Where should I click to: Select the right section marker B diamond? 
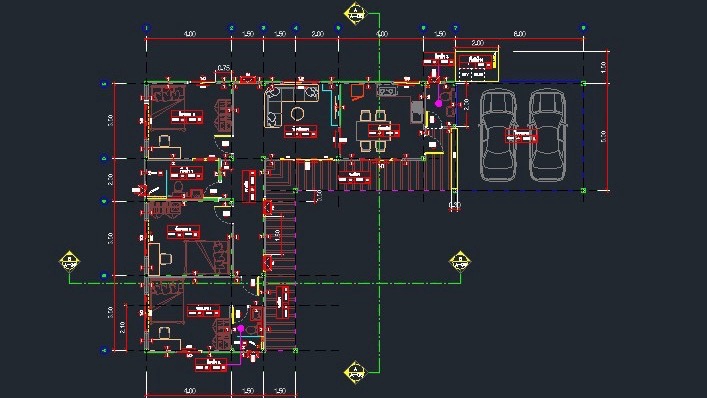pyautogui.click(x=460, y=262)
